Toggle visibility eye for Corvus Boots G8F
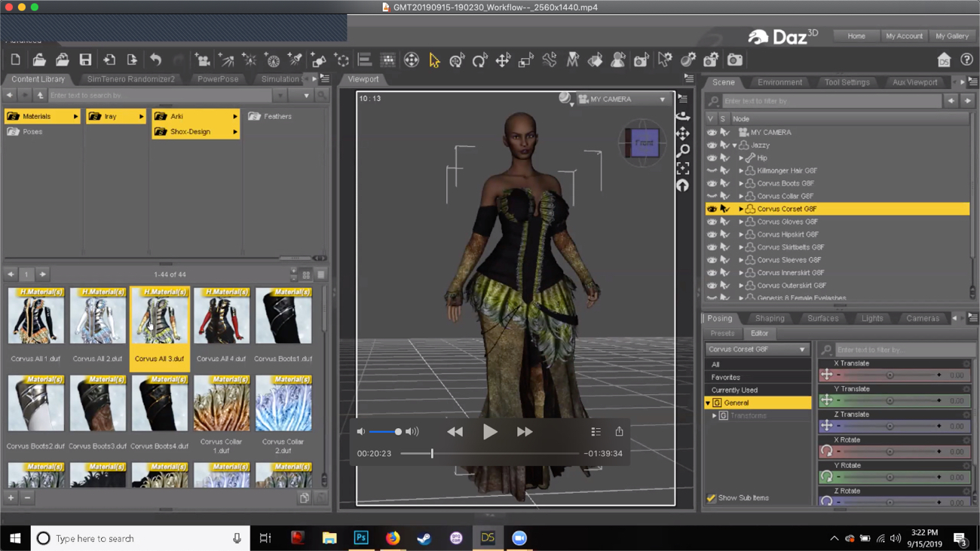The height and width of the screenshot is (551, 980). point(712,183)
